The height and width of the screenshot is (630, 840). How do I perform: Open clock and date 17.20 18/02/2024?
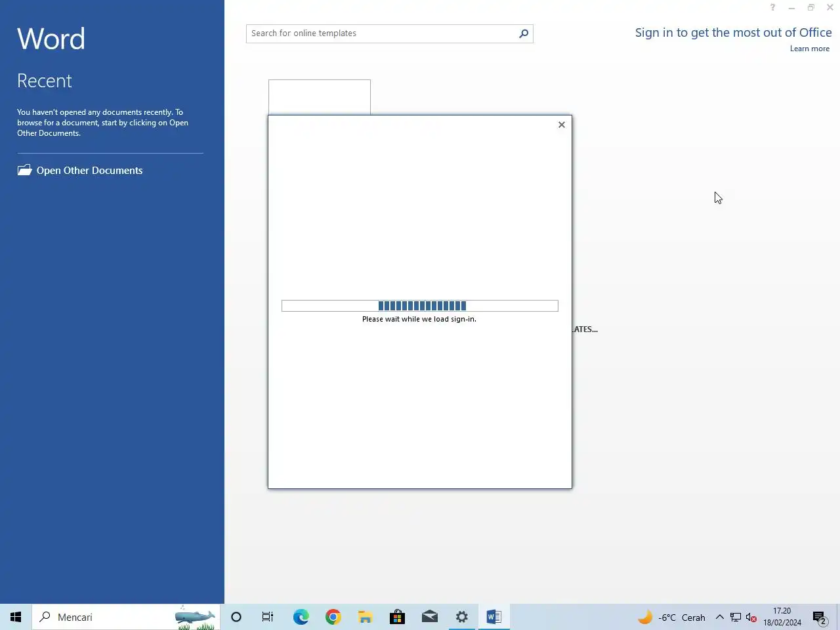pyautogui.click(x=782, y=617)
